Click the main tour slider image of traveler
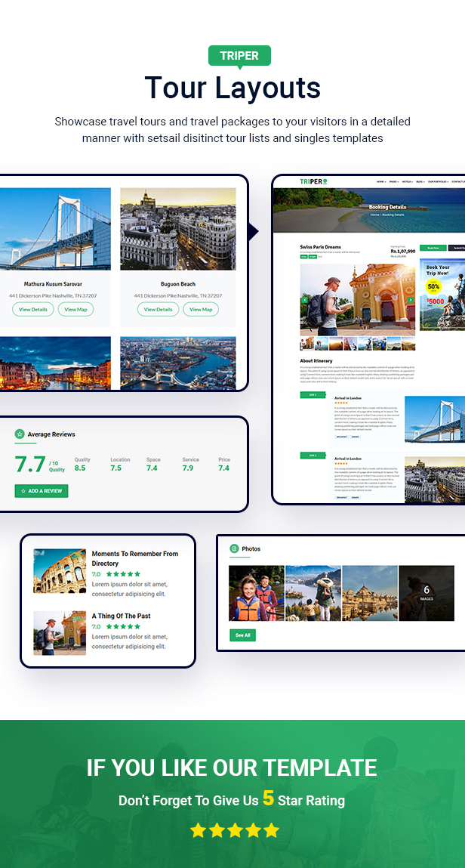The width and height of the screenshot is (465, 868). pos(358,299)
